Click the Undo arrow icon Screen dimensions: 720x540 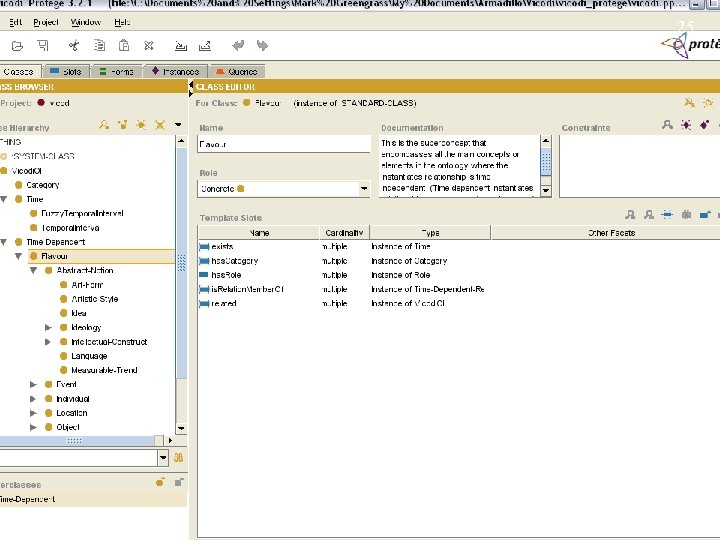238,46
